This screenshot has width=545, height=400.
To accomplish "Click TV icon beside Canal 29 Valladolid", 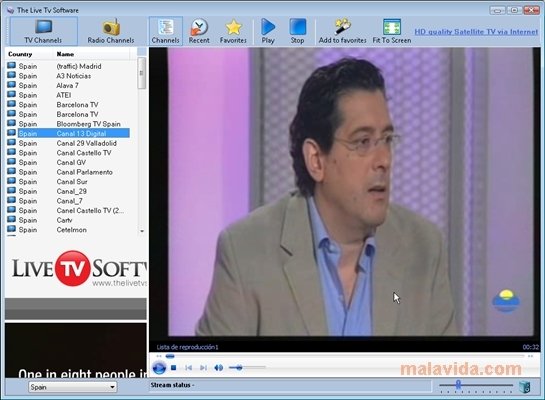I will click(11, 142).
